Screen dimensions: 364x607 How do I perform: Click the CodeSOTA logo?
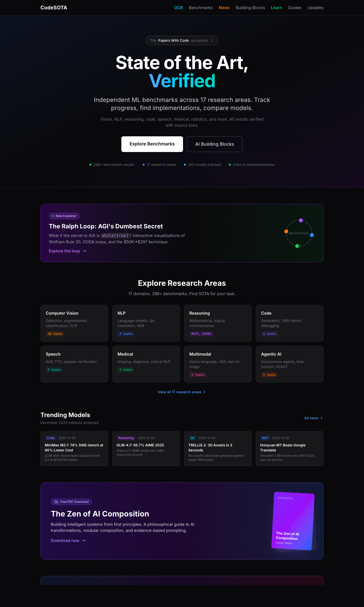tap(54, 8)
